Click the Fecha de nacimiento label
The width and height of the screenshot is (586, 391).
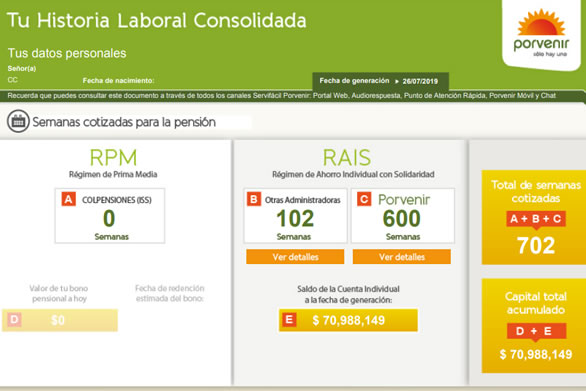[118, 80]
